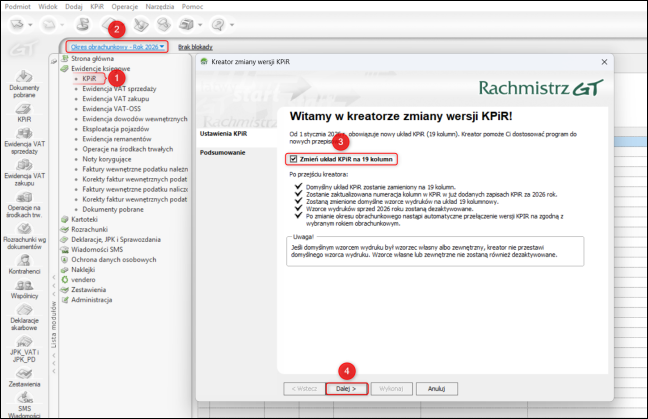Screen dimensions: 648x419
Task: Toggle 'Zmień układ KPiR na 19 kolumn' checkbox
Action: click(x=293, y=159)
